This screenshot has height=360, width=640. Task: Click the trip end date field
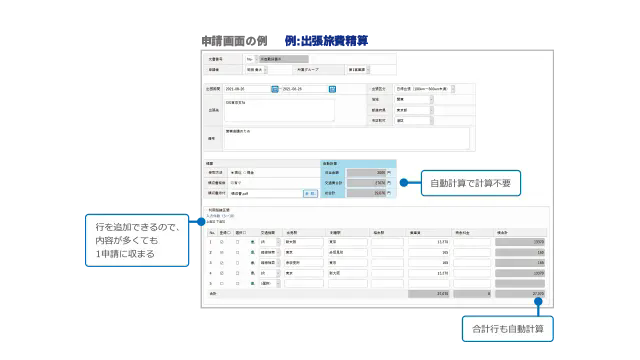point(305,89)
